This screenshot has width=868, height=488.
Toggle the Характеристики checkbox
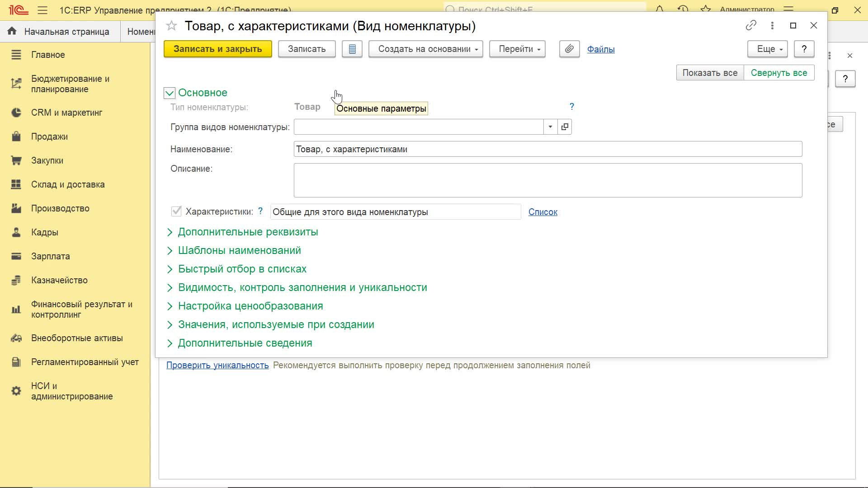coord(176,211)
